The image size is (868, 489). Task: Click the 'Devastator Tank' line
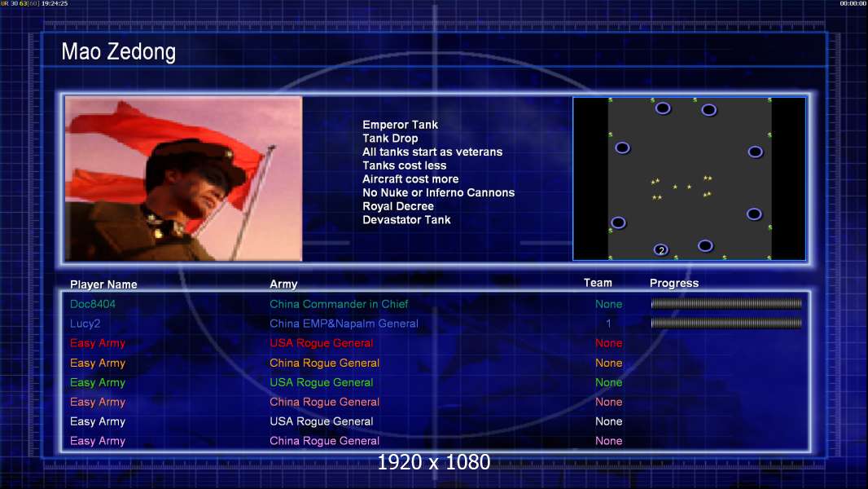point(406,220)
